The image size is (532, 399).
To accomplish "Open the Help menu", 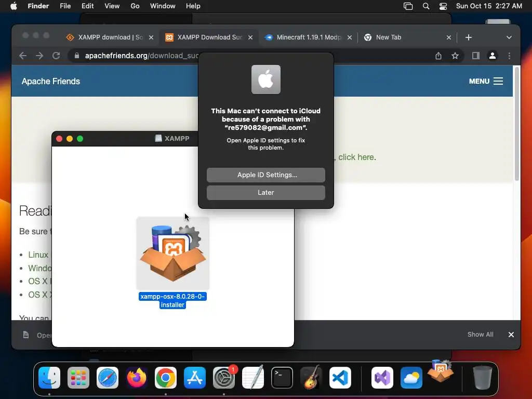I will coord(193,6).
